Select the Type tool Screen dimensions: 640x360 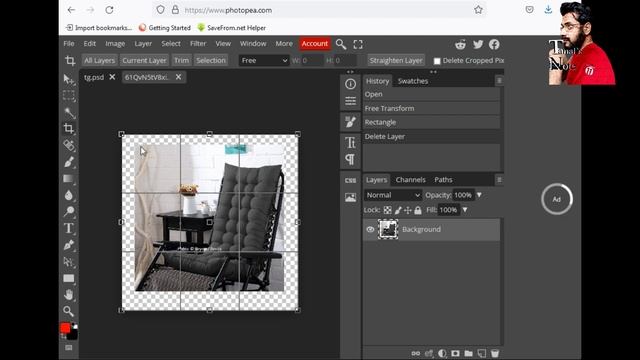[x=69, y=228]
